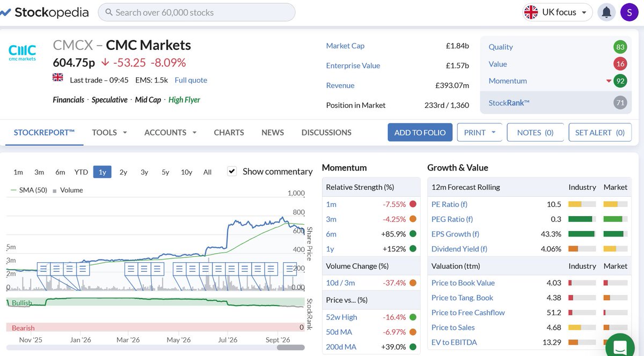The height and width of the screenshot is (356, 644).
Task: Expand the TOOLS menu
Action: (109, 132)
